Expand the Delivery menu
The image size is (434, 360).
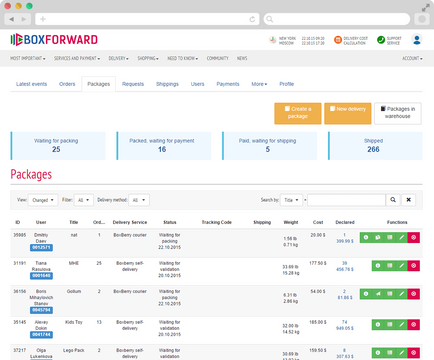click(x=118, y=58)
